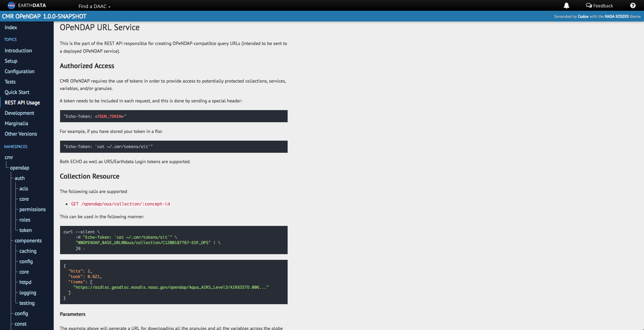The height and width of the screenshot is (330, 644).
Task: Open the Development topic
Action: (19, 113)
